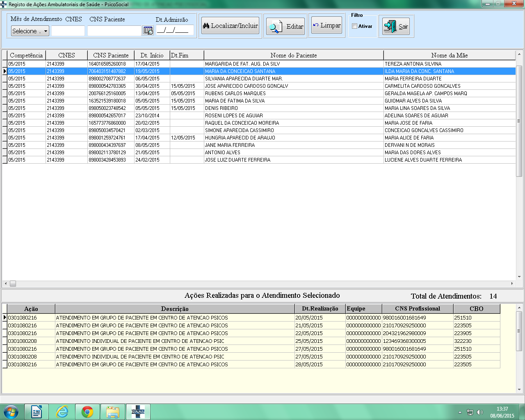The height and width of the screenshot is (420, 525).
Task: Enable the Ativar filter checkbox
Action: pos(354,26)
